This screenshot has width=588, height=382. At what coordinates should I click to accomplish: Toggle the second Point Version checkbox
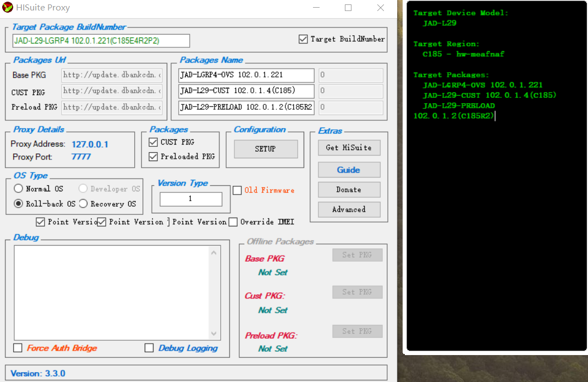(102, 222)
